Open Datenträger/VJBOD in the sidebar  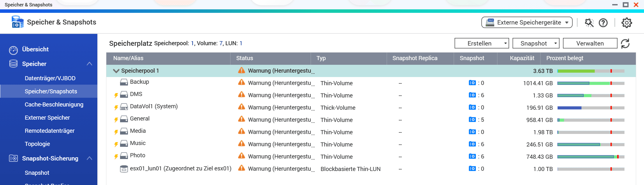pos(50,78)
